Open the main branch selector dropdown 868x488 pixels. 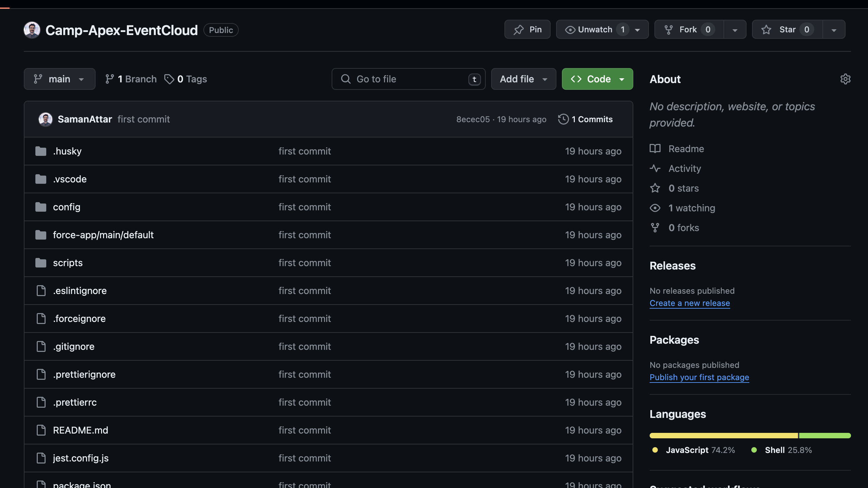(x=60, y=79)
